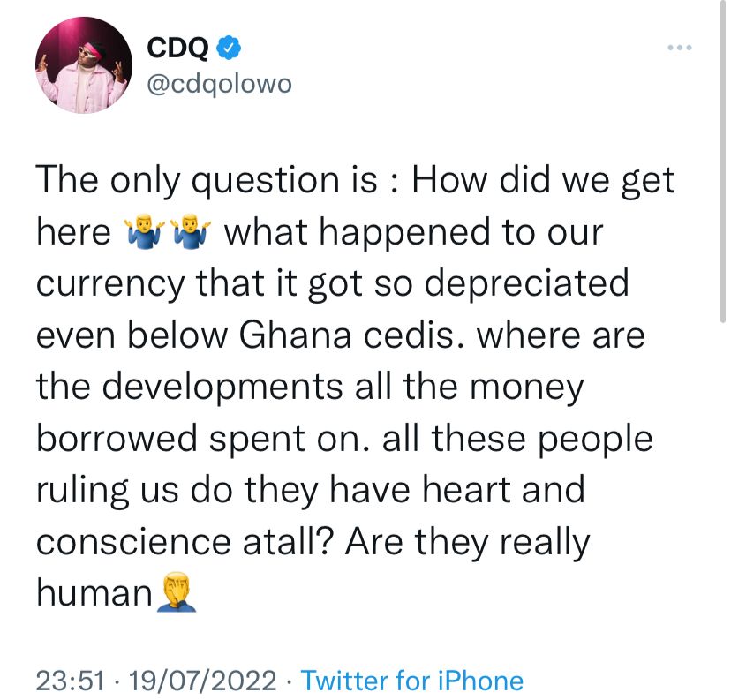
Task: Open the three-dot more options menu
Action: point(679,48)
